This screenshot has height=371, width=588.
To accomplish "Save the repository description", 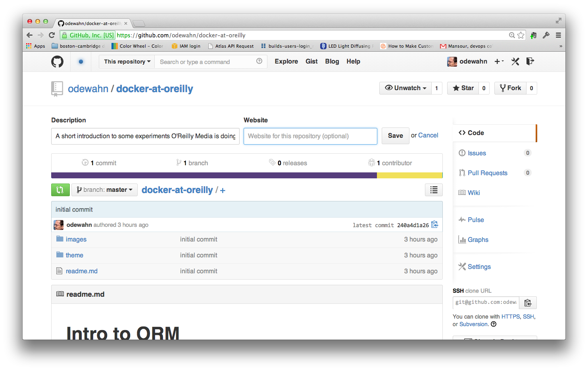I will point(395,136).
